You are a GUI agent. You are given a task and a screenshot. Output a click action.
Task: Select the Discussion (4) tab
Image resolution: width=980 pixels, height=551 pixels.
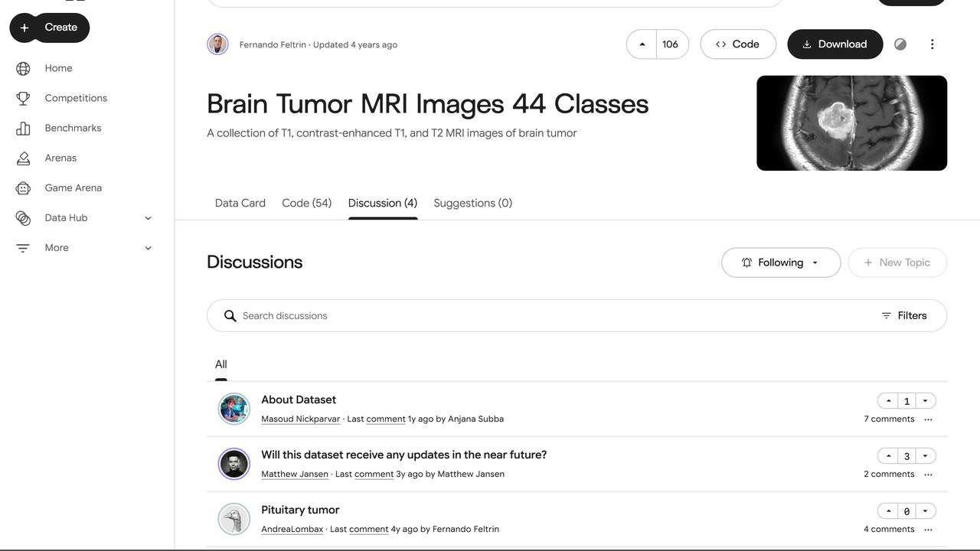(383, 203)
